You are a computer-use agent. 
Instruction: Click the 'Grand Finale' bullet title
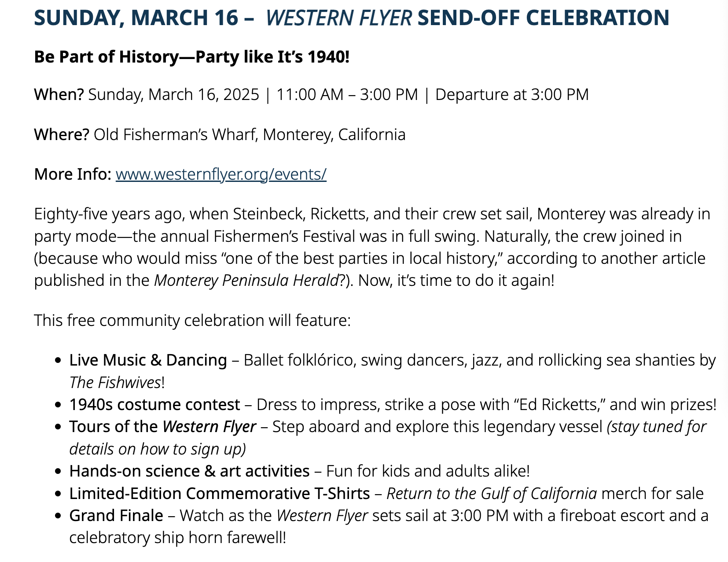116,515
